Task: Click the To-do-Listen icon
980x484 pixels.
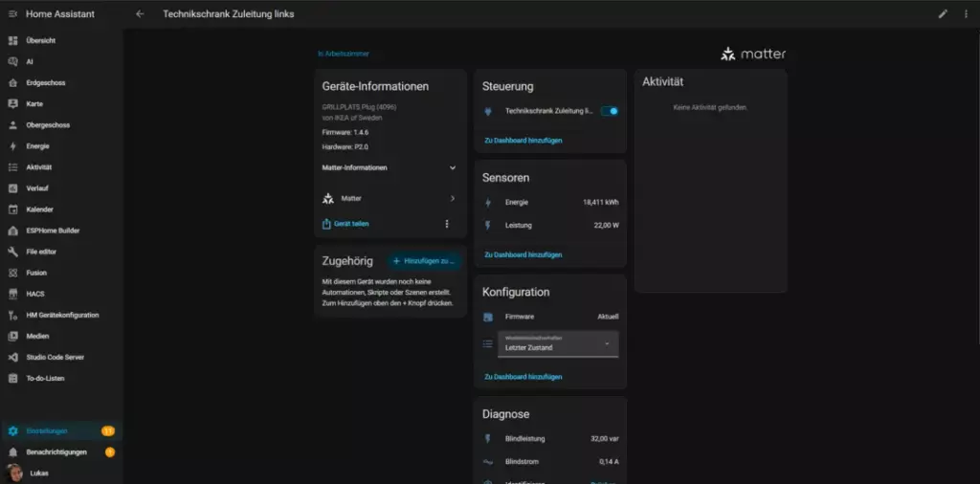Action: 12,379
